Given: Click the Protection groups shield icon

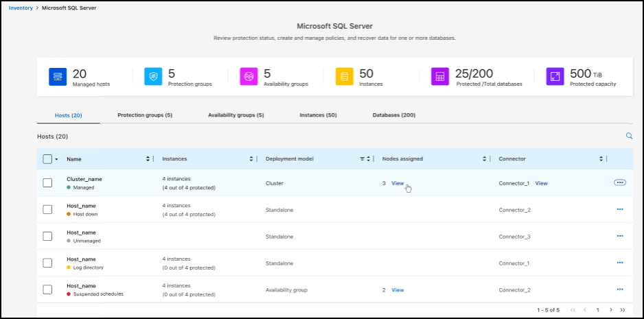Looking at the screenshot, I should [x=153, y=77].
